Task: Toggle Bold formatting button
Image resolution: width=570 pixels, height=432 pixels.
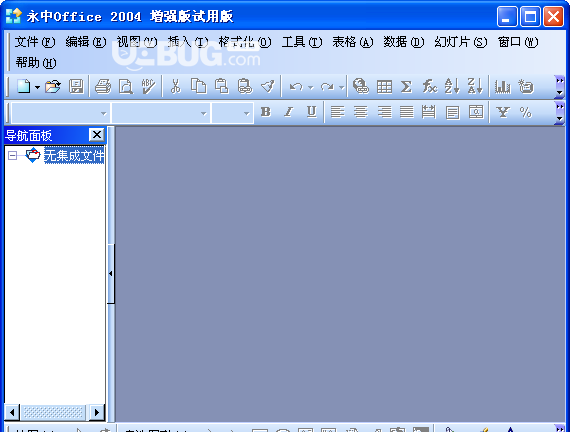Action: (266, 112)
